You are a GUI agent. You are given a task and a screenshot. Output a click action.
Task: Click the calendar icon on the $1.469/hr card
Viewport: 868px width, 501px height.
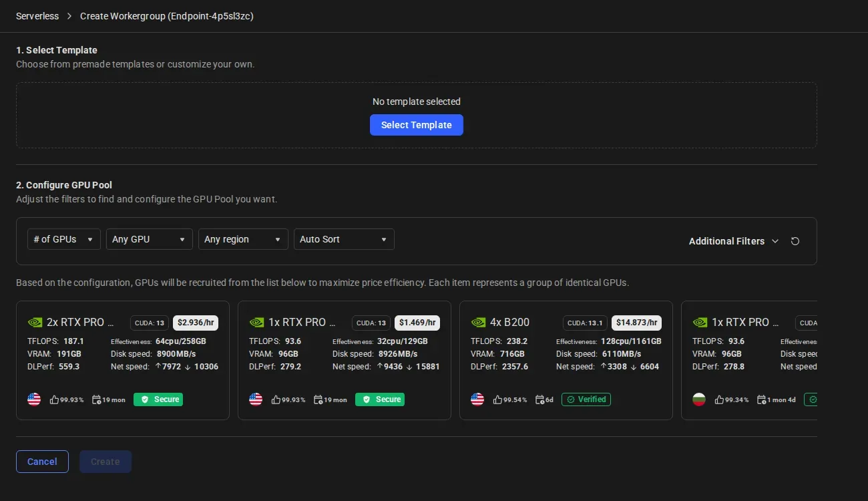pos(318,399)
